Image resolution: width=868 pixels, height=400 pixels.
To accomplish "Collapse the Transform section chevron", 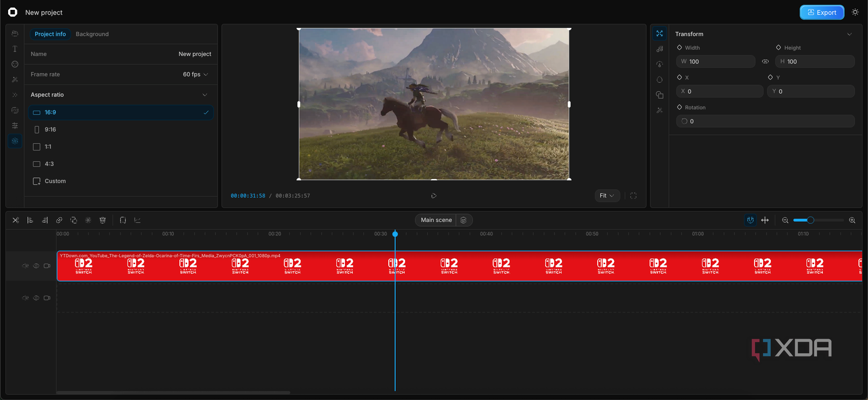I will point(849,34).
